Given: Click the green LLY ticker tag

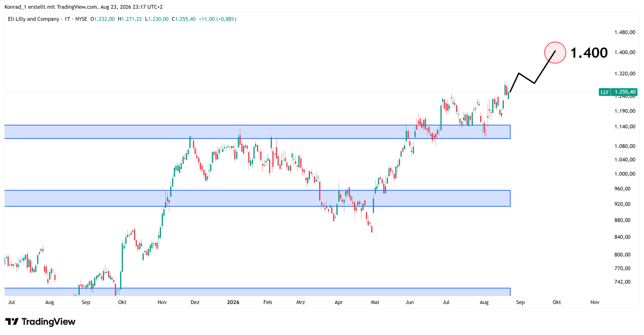Looking at the screenshot, I should click(604, 92).
